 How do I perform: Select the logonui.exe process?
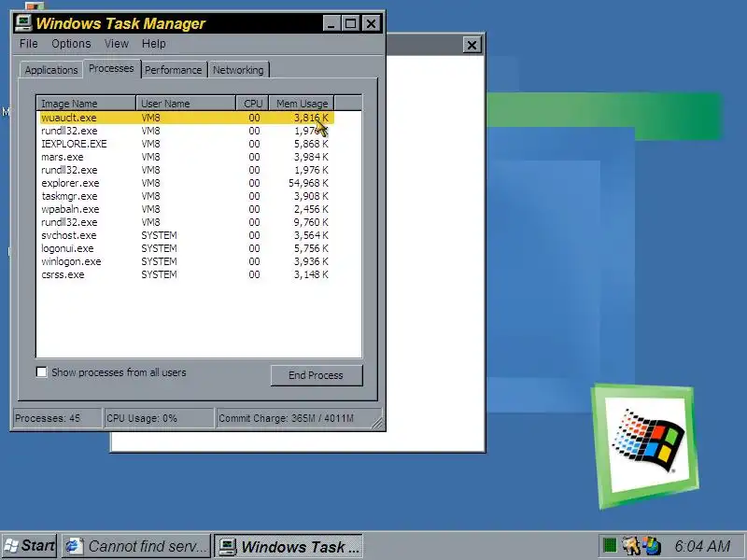click(187, 248)
